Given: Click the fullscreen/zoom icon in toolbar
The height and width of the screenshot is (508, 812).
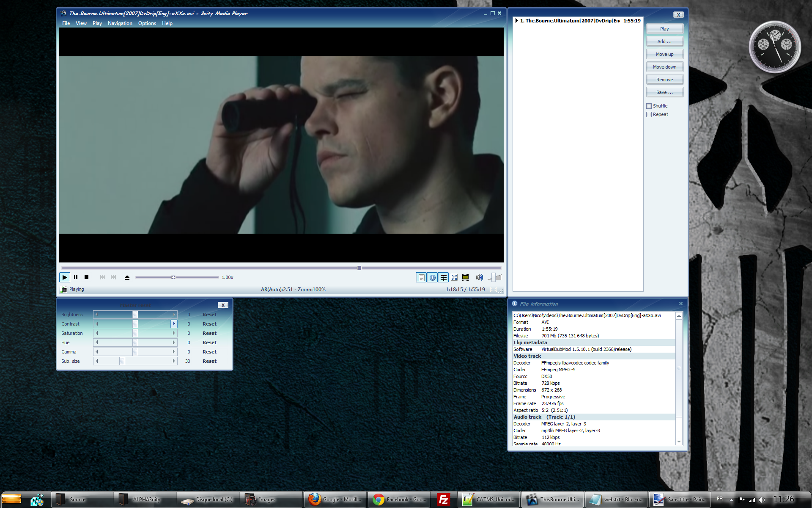Looking at the screenshot, I should 455,277.
